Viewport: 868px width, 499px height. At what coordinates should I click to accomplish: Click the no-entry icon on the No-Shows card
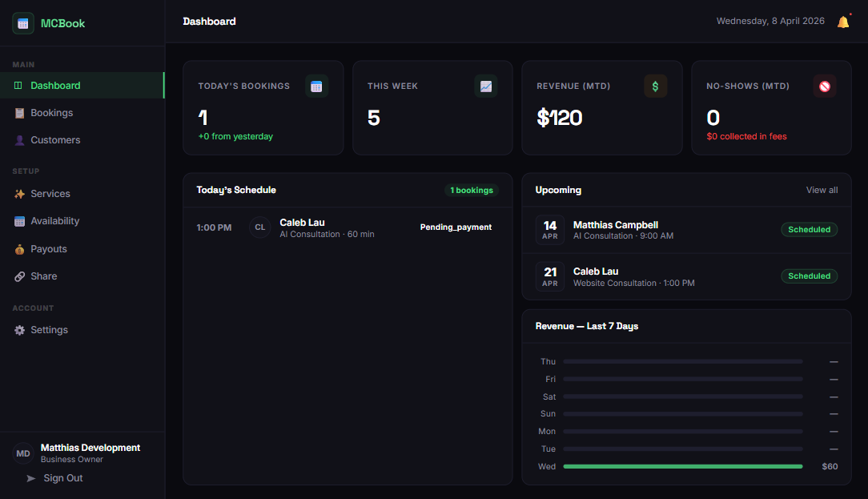pos(825,86)
